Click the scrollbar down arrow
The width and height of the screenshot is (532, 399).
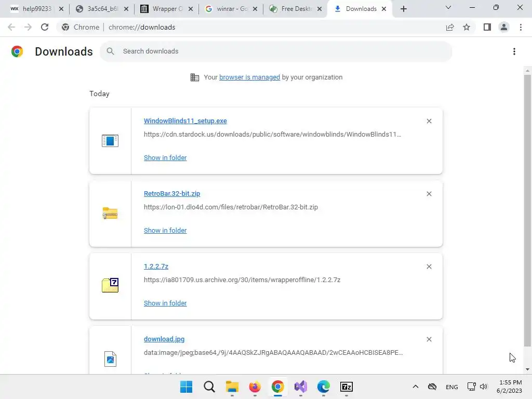click(527, 369)
